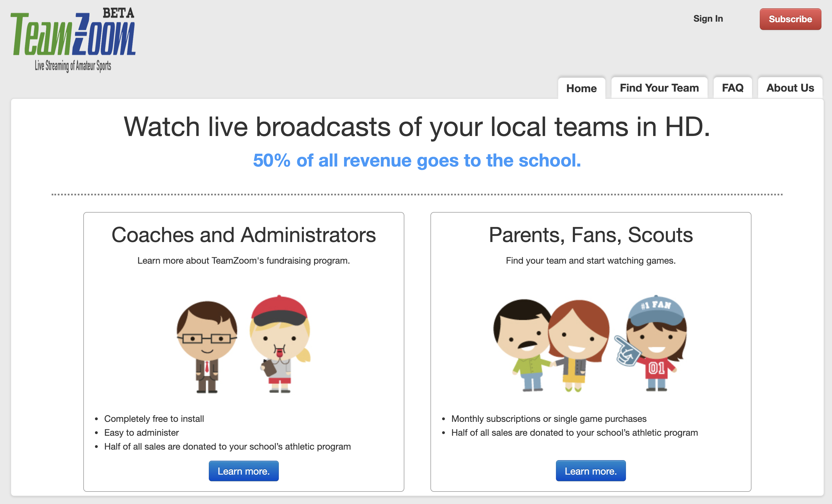The width and height of the screenshot is (832, 504).
Task: Click Learn more under Coaches and Administrators
Action: click(x=244, y=471)
